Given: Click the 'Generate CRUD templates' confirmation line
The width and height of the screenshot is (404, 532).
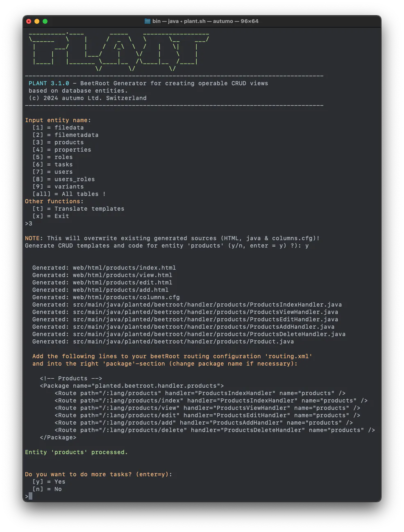Looking at the screenshot, I should coord(167,246).
